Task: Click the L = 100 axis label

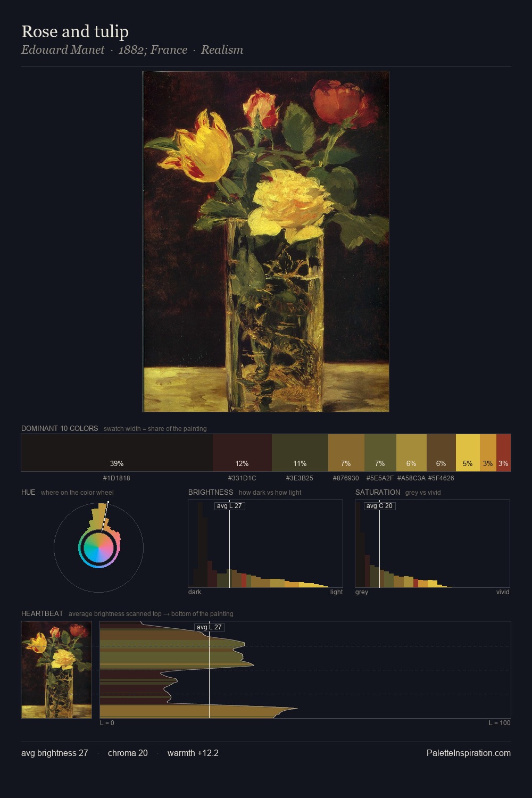Action: (500, 723)
